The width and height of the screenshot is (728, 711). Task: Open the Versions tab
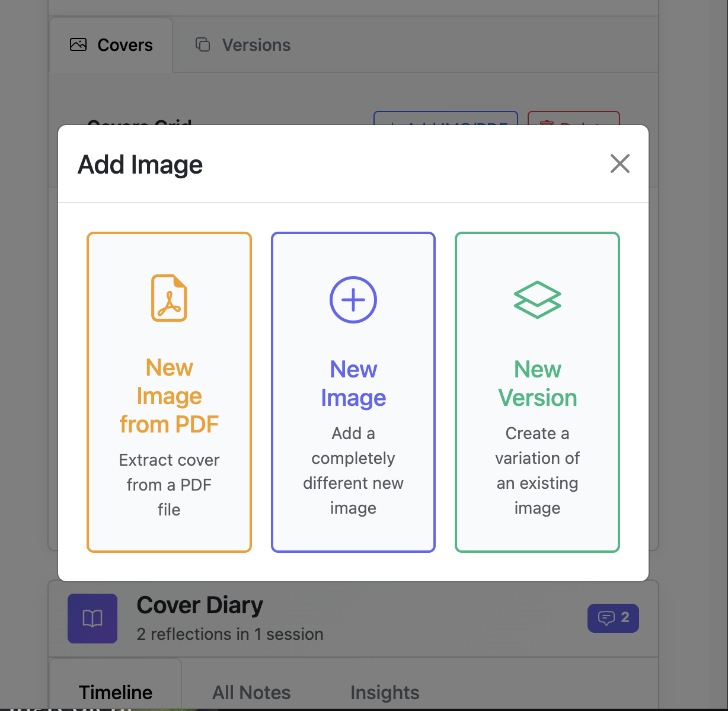pos(244,45)
